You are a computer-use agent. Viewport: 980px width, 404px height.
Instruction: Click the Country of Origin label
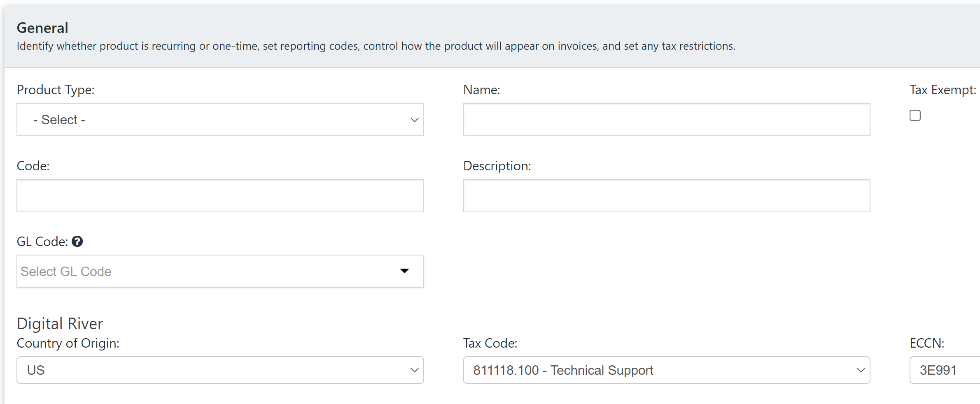coord(68,343)
